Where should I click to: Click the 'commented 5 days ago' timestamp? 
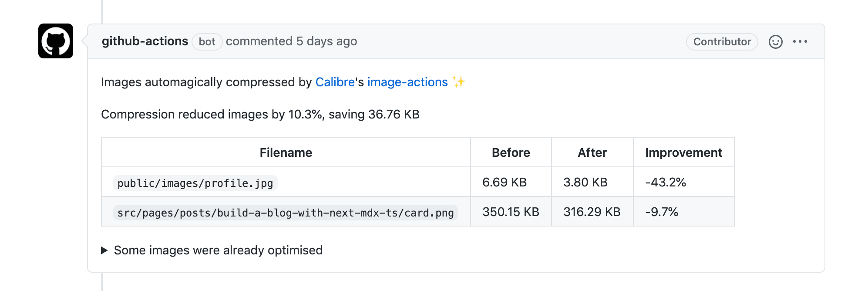click(291, 41)
